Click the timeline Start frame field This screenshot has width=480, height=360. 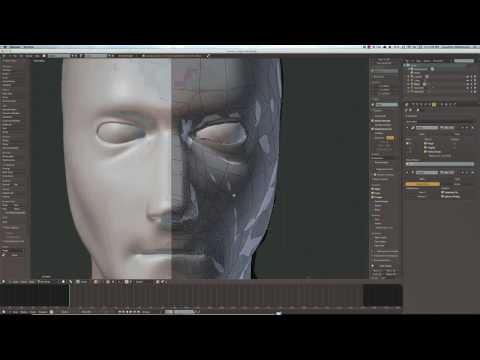tap(65, 312)
